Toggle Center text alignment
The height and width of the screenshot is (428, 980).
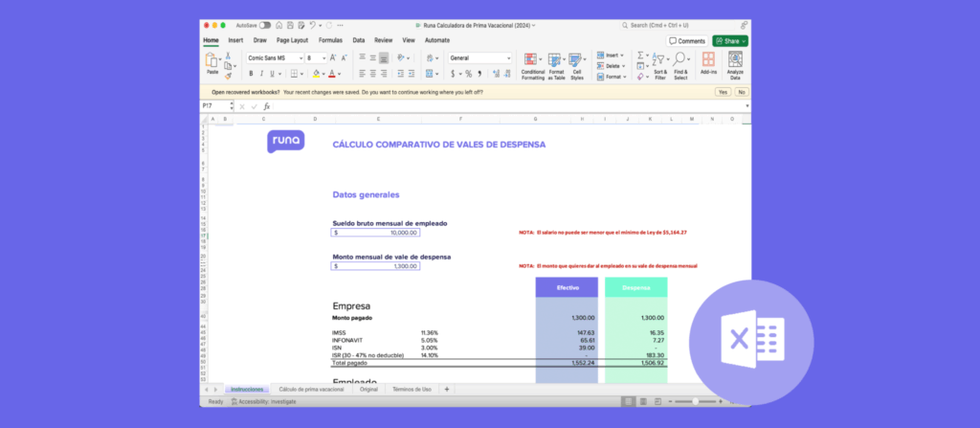(373, 74)
